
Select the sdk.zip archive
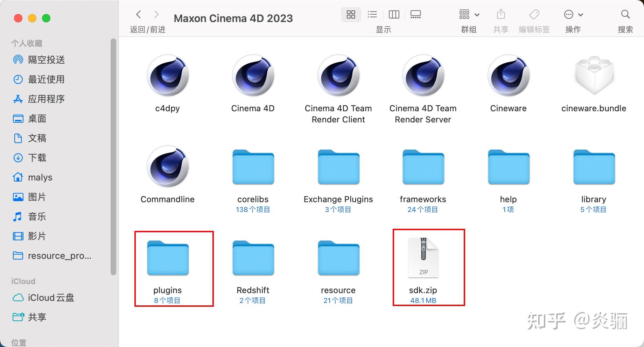(423, 258)
